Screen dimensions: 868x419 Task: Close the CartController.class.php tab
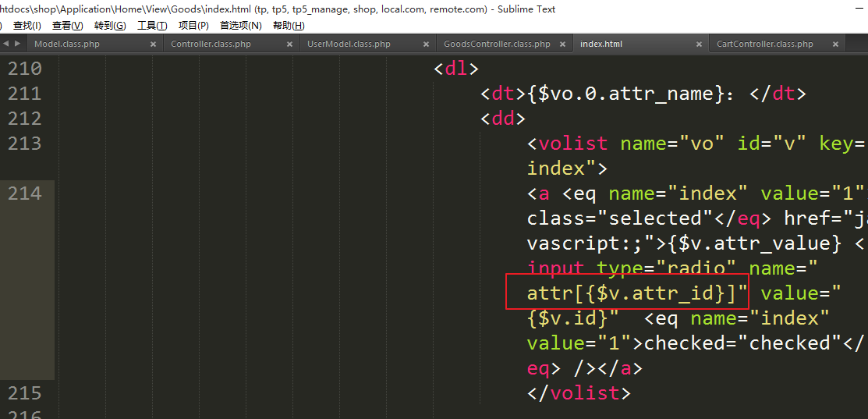point(836,44)
